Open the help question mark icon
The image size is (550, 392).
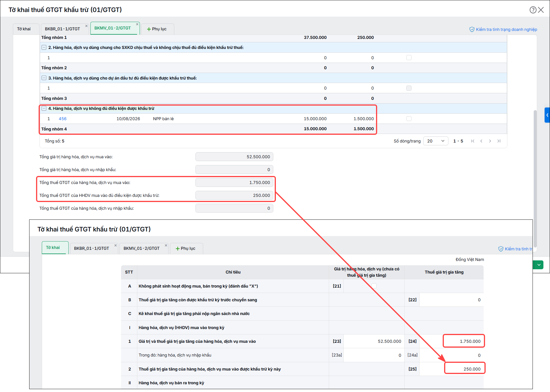tap(533, 10)
